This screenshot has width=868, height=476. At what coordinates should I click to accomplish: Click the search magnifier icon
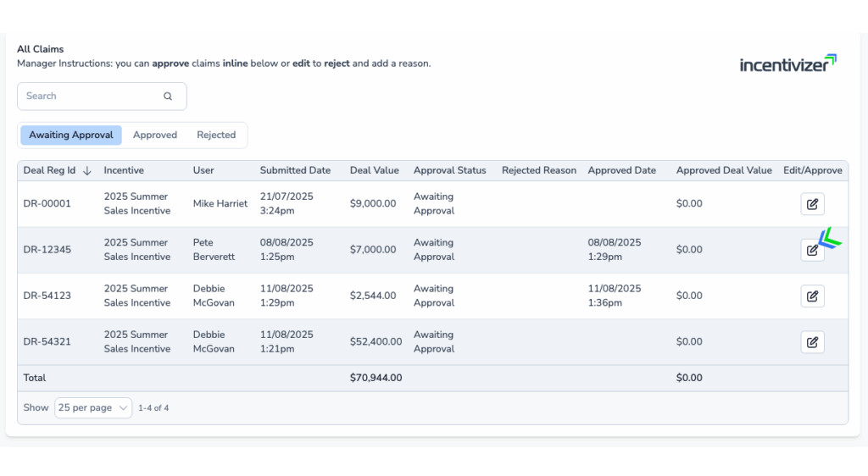168,97
